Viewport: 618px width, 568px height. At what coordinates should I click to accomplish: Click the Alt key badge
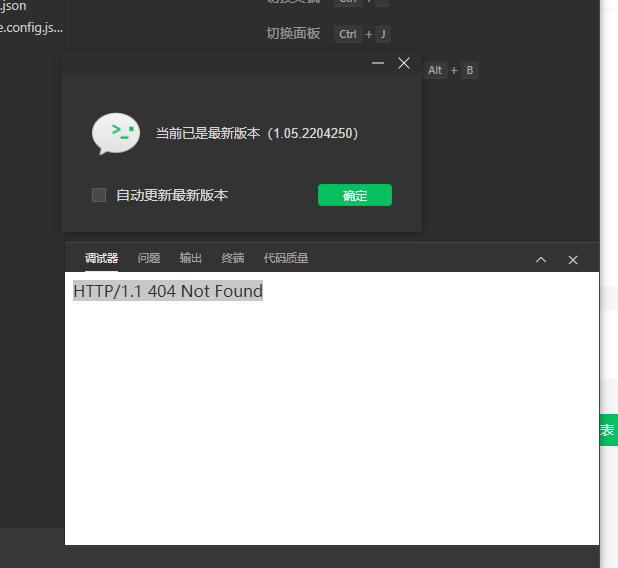click(435, 70)
